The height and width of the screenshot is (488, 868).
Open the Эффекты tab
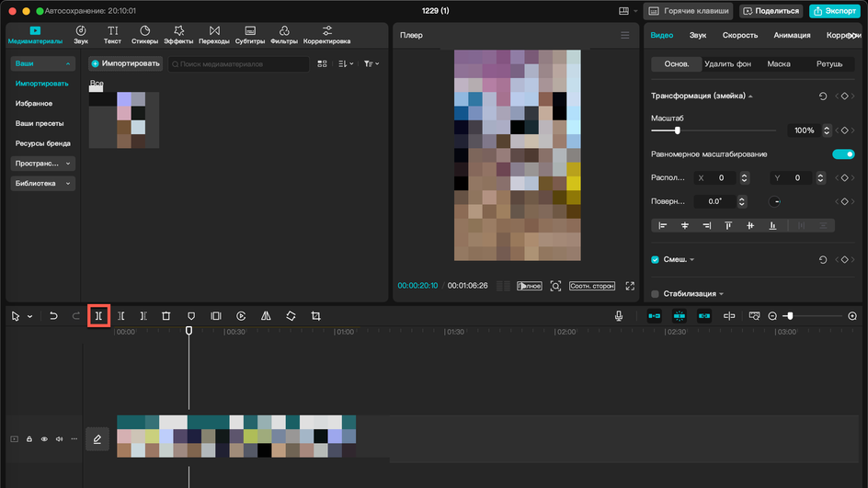pos(178,35)
